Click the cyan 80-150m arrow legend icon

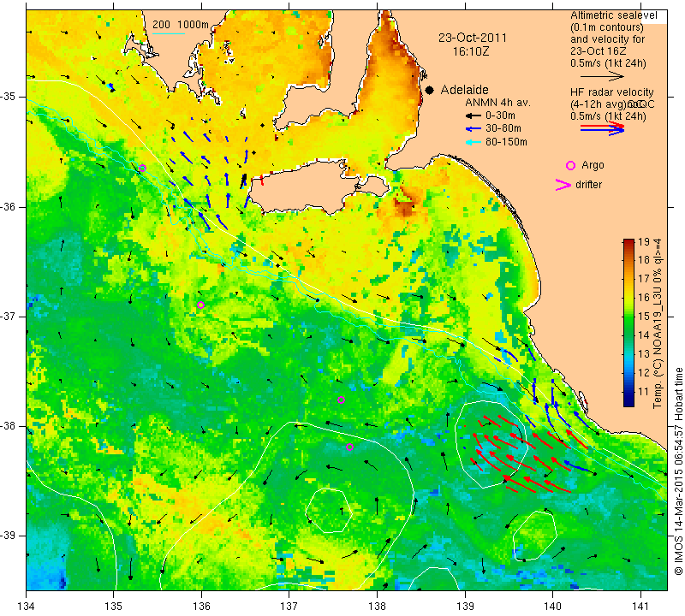point(474,142)
